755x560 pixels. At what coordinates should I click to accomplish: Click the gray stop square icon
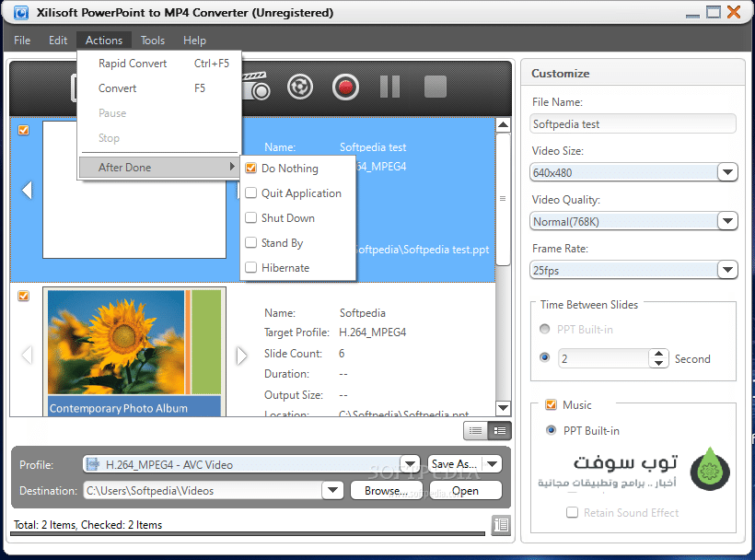(x=436, y=87)
